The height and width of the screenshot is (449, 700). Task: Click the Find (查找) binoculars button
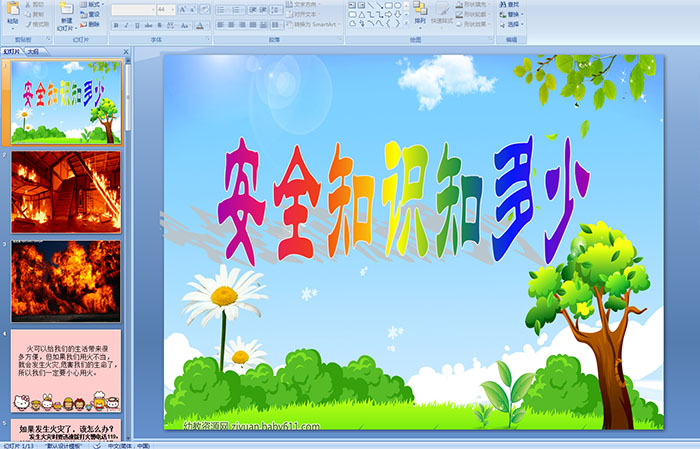[x=509, y=4]
